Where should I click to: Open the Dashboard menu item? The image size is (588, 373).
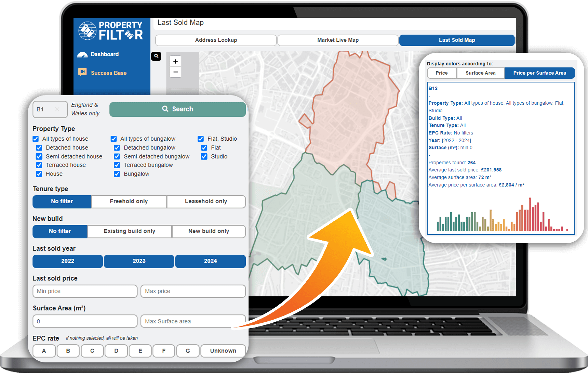[x=104, y=54]
